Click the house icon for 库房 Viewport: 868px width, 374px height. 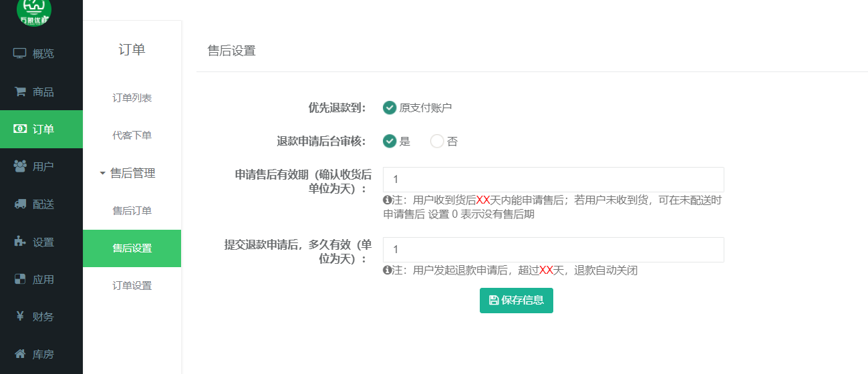(20, 354)
